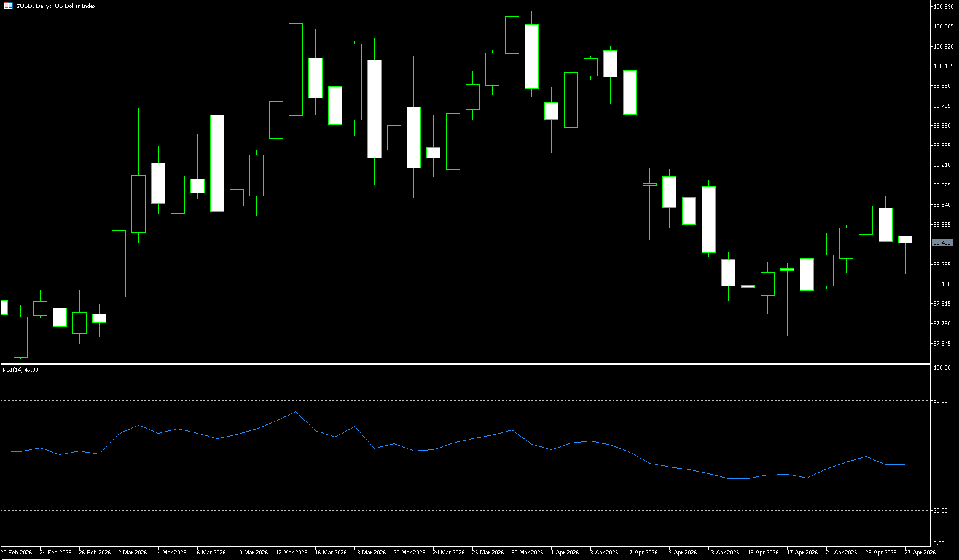Click the current price tag 98.482
959x560 pixels.
[942, 243]
